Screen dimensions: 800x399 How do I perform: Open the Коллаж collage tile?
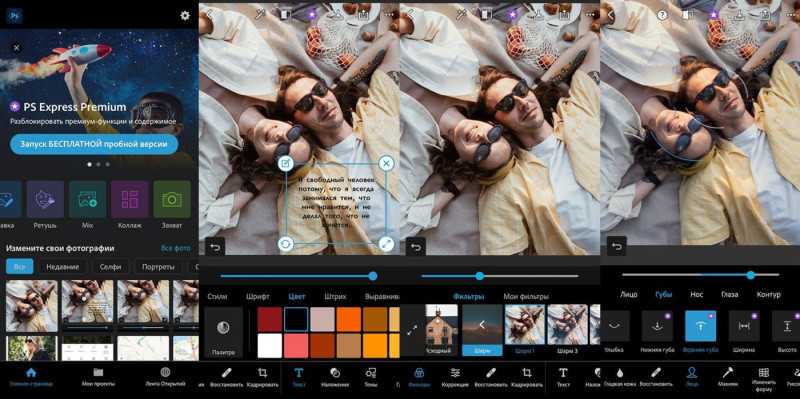130,200
